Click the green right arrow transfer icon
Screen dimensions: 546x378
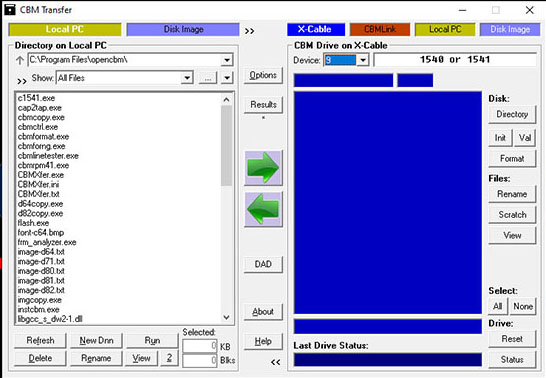click(263, 168)
